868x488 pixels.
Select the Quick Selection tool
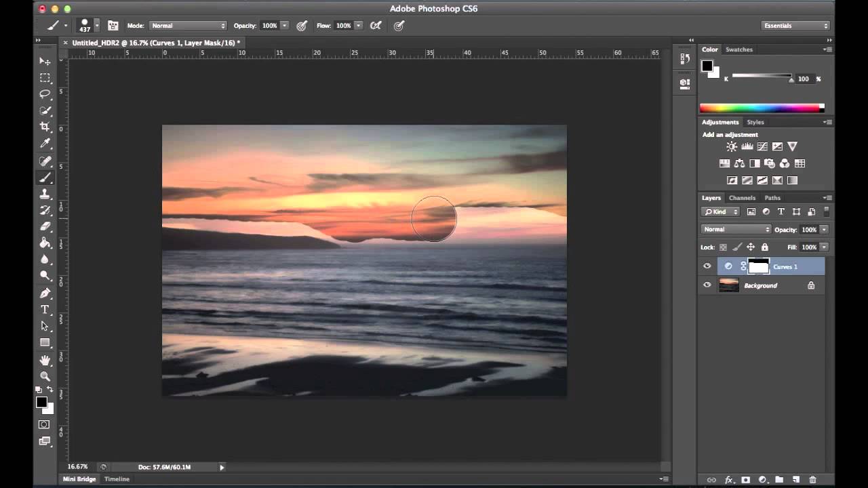tap(45, 110)
